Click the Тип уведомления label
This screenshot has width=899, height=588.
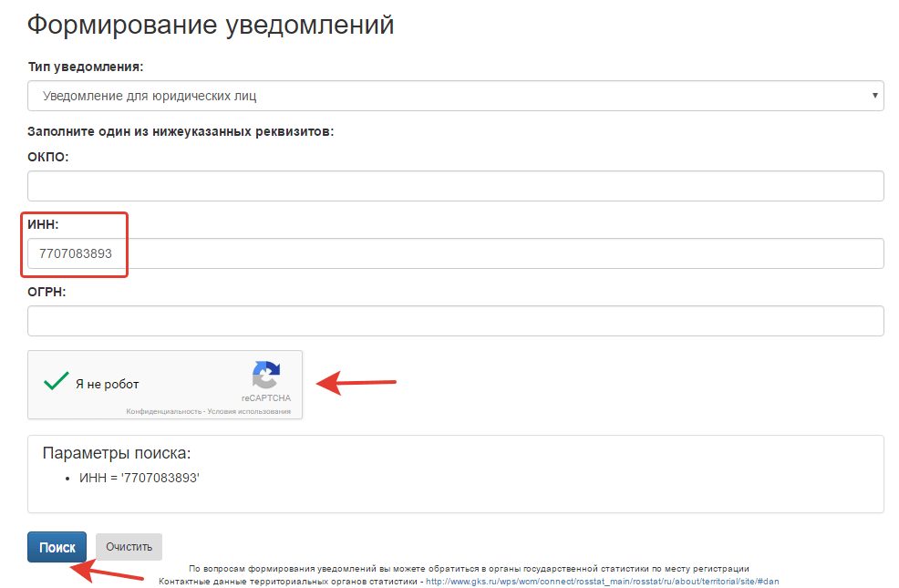click(x=86, y=67)
